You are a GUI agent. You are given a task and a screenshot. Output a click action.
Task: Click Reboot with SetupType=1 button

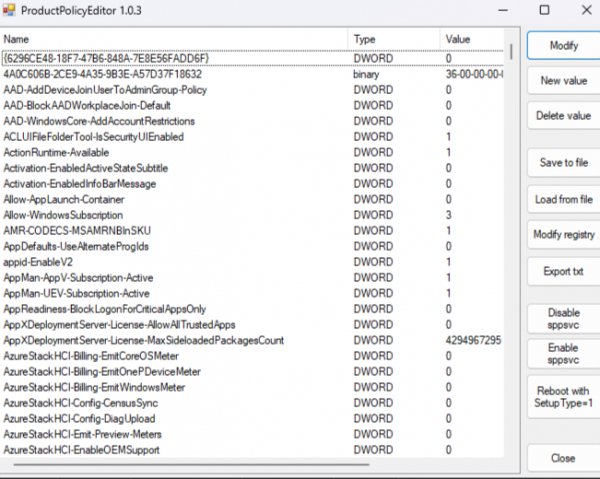pyautogui.click(x=564, y=397)
